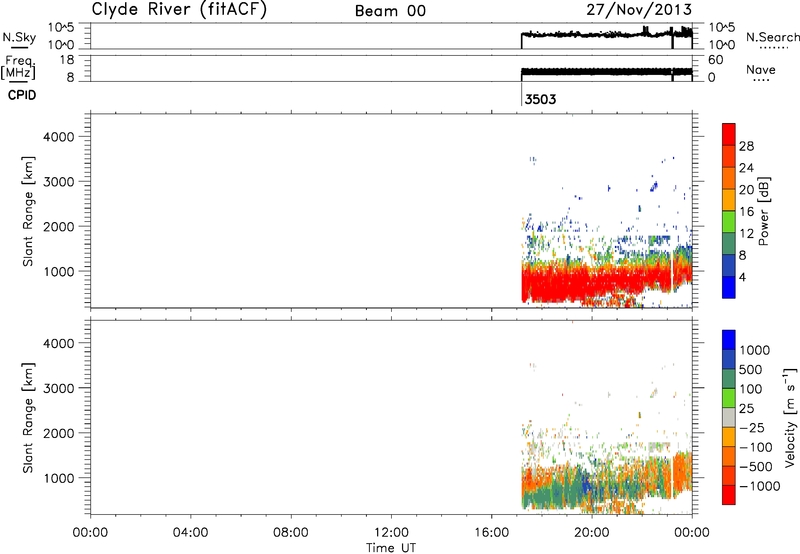Pick the light green 12–16 dB power swatch
800x554 pixels.
[x=729, y=222]
